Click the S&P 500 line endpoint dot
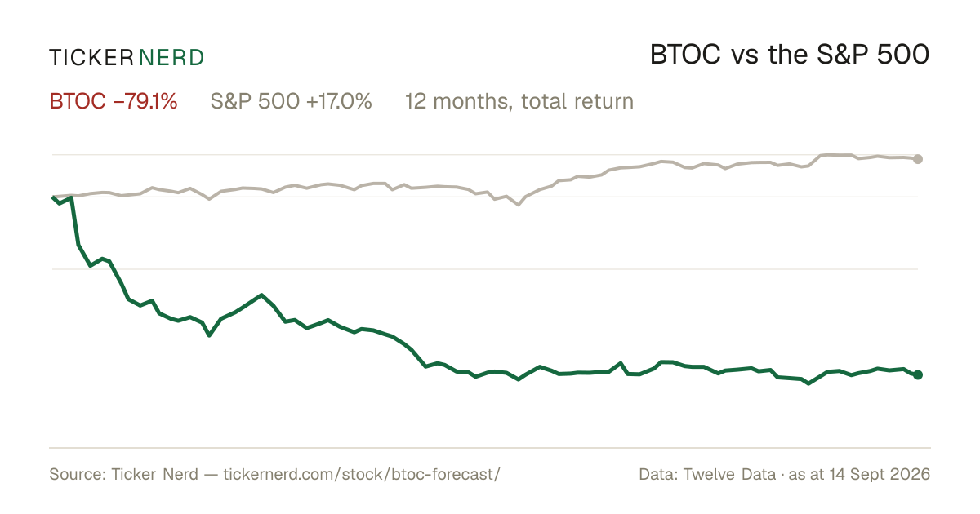This screenshot has height=514, width=980. [x=918, y=159]
